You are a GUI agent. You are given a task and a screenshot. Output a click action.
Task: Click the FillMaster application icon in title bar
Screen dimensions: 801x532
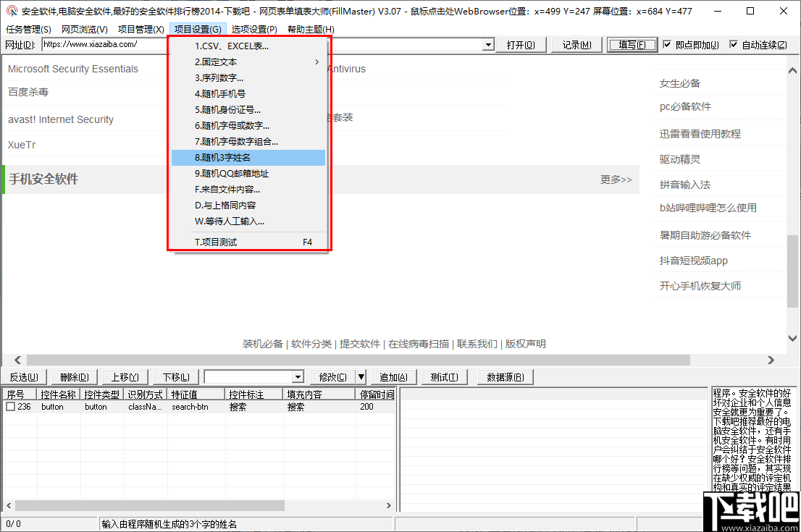pos(10,12)
